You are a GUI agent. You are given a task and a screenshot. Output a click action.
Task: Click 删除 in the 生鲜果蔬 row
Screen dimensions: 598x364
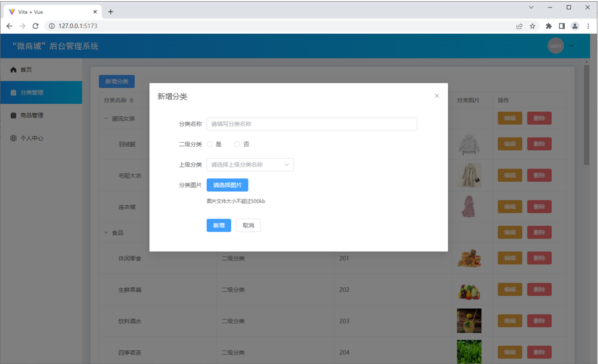pos(539,289)
